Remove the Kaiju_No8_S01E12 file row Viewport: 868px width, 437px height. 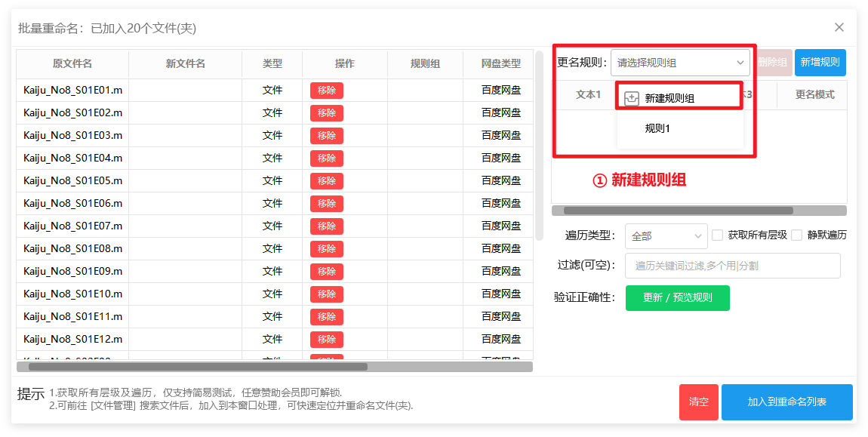click(326, 340)
